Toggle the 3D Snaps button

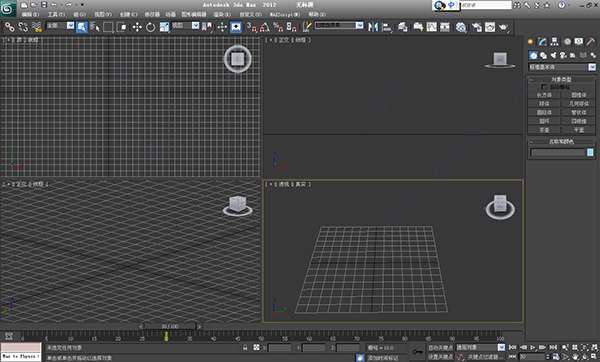251,27
